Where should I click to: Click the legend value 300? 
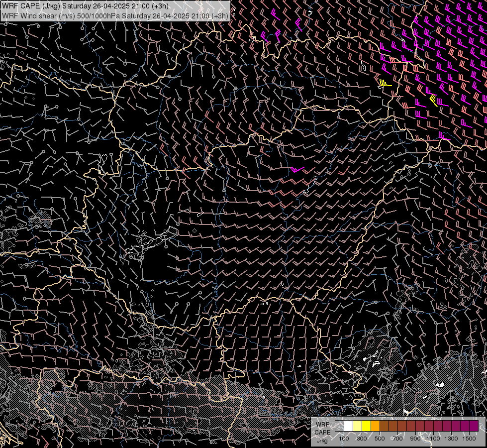[x=362, y=439]
